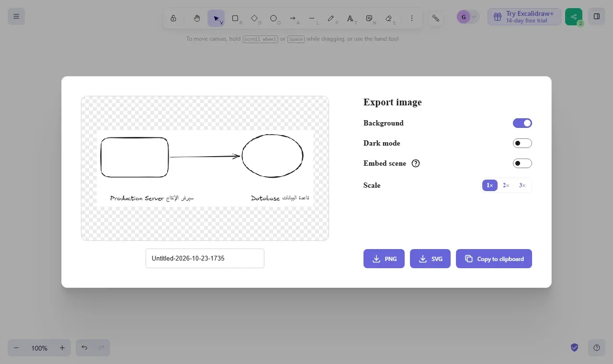Select the 1× scale option
Viewport: 613px width, 364px height.
490,185
